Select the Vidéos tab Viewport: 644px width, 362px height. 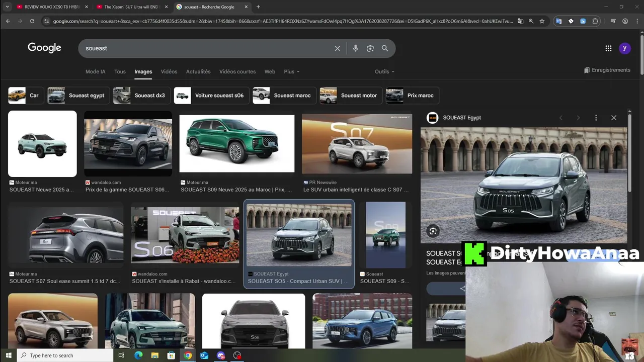tap(169, 71)
